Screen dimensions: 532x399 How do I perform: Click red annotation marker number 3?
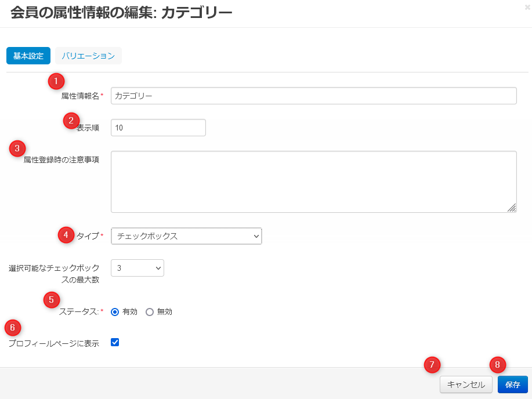tap(17, 148)
